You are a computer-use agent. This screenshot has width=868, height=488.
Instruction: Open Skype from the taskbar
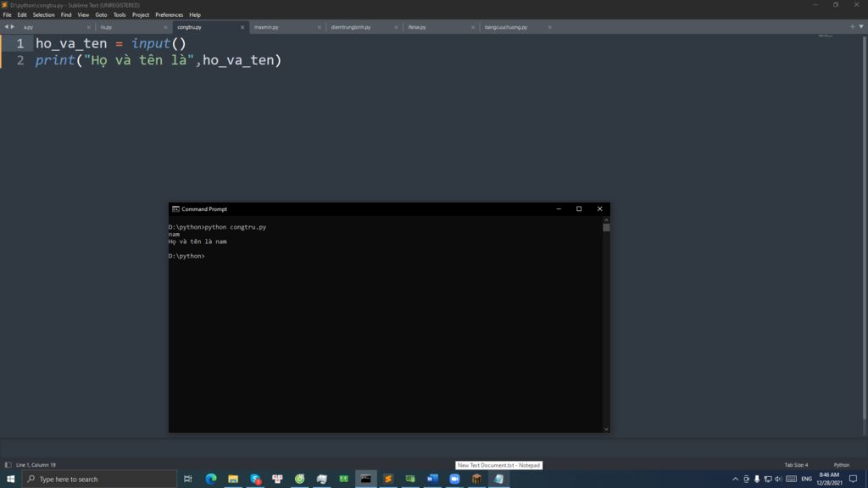pyautogui.click(x=255, y=480)
